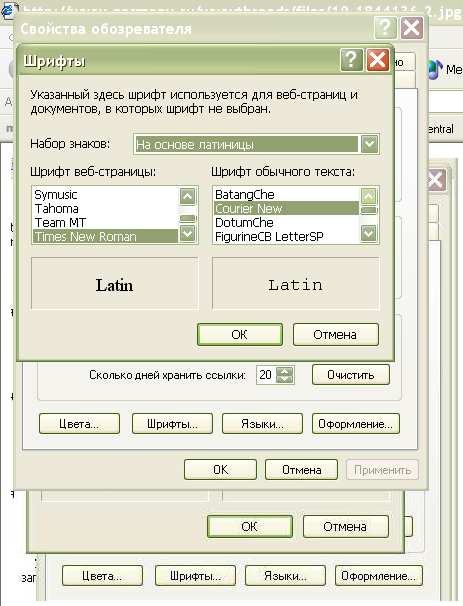463x606 pixels.
Task: Increase days to keep links with stepper
Action: [x=285, y=371]
